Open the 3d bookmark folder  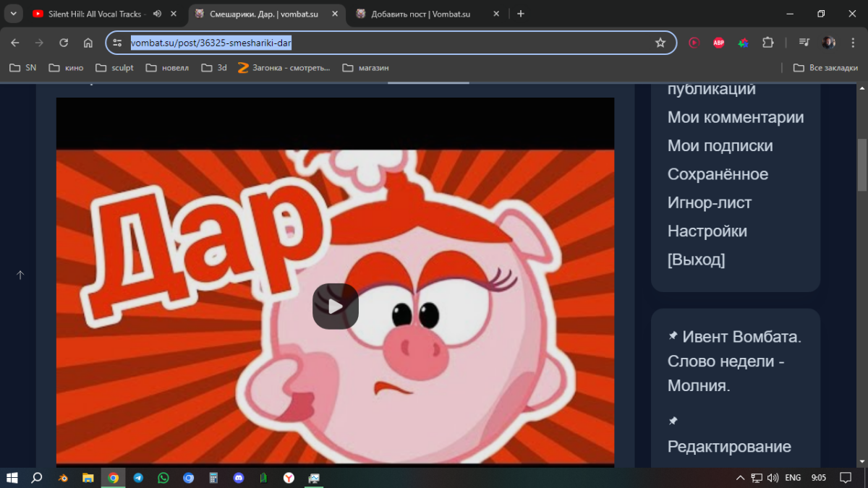point(214,68)
